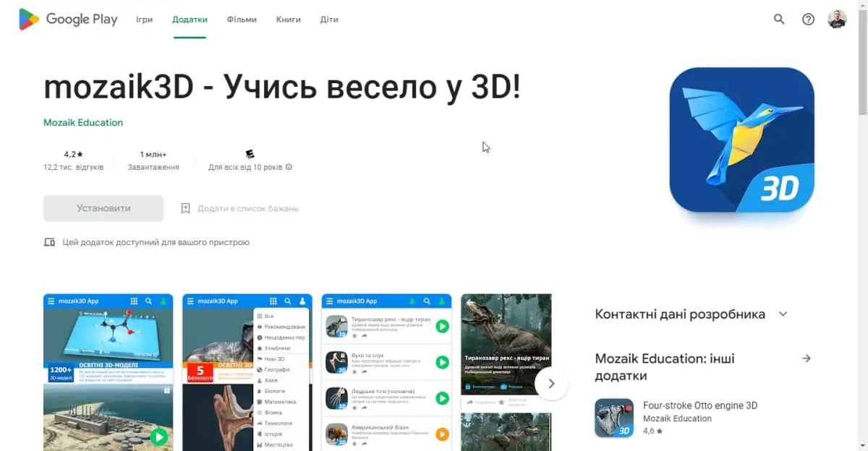The height and width of the screenshot is (451, 868).
Task: Click the 4,2 star rating
Action: [x=73, y=154]
